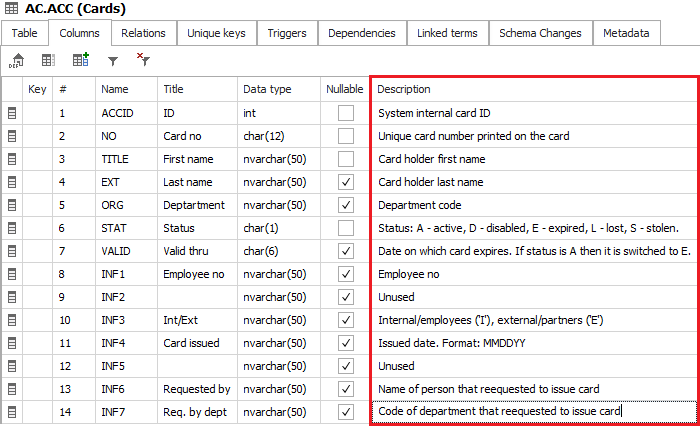The width and height of the screenshot is (700, 426).
Task: Click the add column icon with plus
Action: click(80, 61)
